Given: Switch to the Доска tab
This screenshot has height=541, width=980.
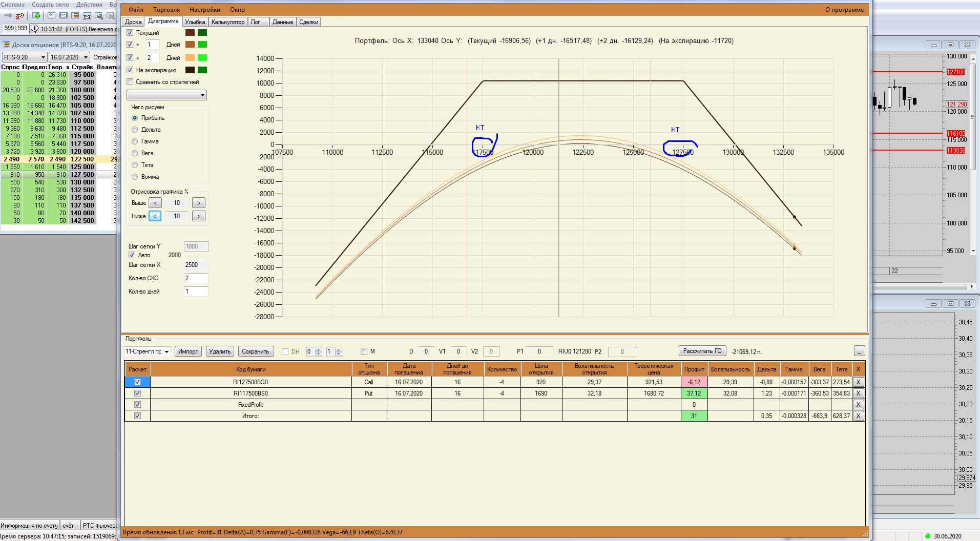Looking at the screenshot, I should 133,22.
